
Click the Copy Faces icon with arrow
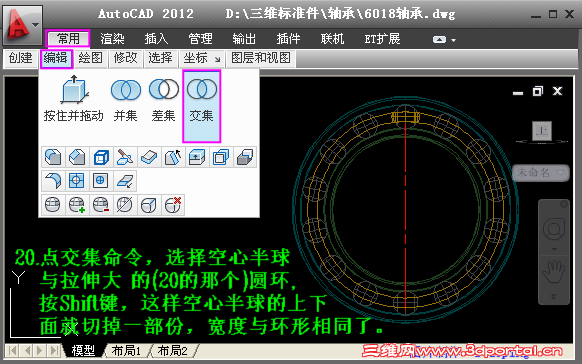pyautogui.click(x=125, y=181)
